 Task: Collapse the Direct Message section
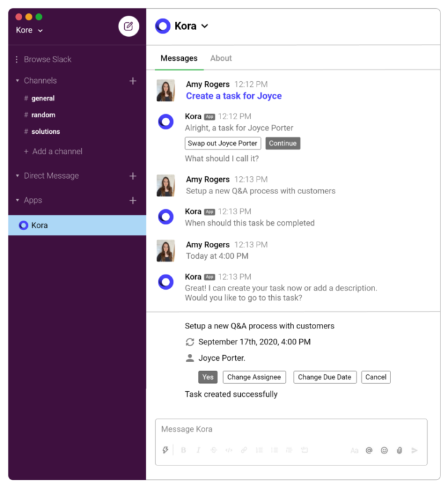pyautogui.click(x=17, y=176)
